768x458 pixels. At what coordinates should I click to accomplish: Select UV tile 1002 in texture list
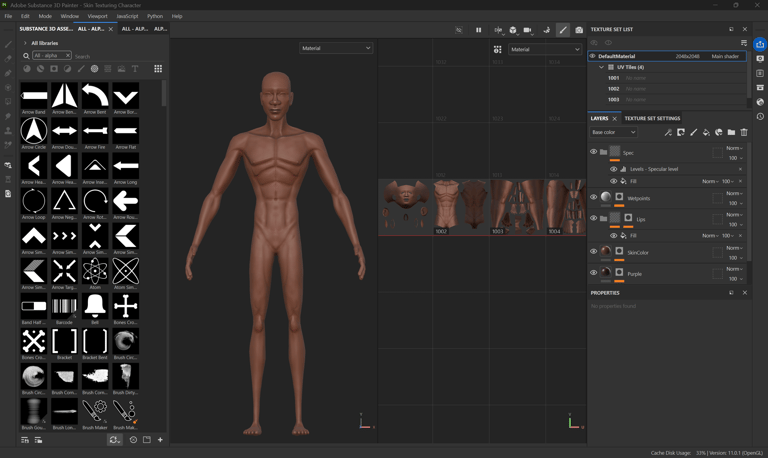[x=613, y=89]
